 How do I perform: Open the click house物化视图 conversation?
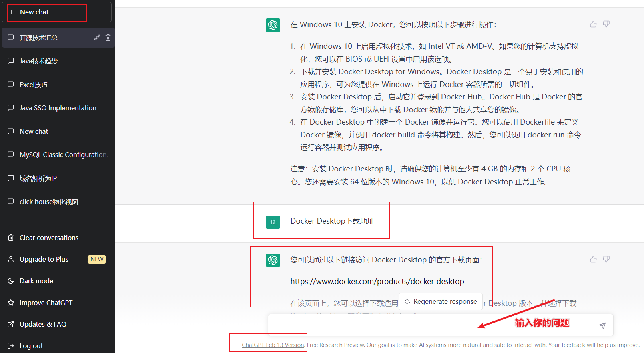pyautogui.click(x=58, y=202)
